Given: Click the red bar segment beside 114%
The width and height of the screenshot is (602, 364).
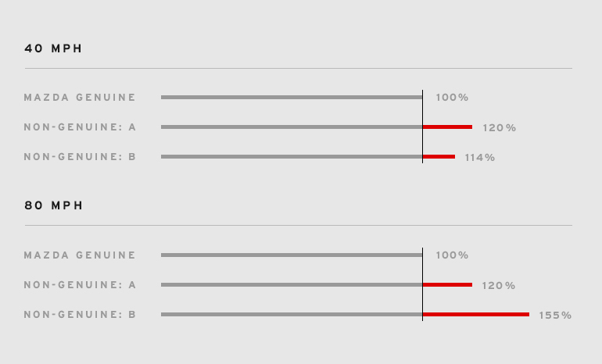Looking at the screenshot, I should click(439, 156).
